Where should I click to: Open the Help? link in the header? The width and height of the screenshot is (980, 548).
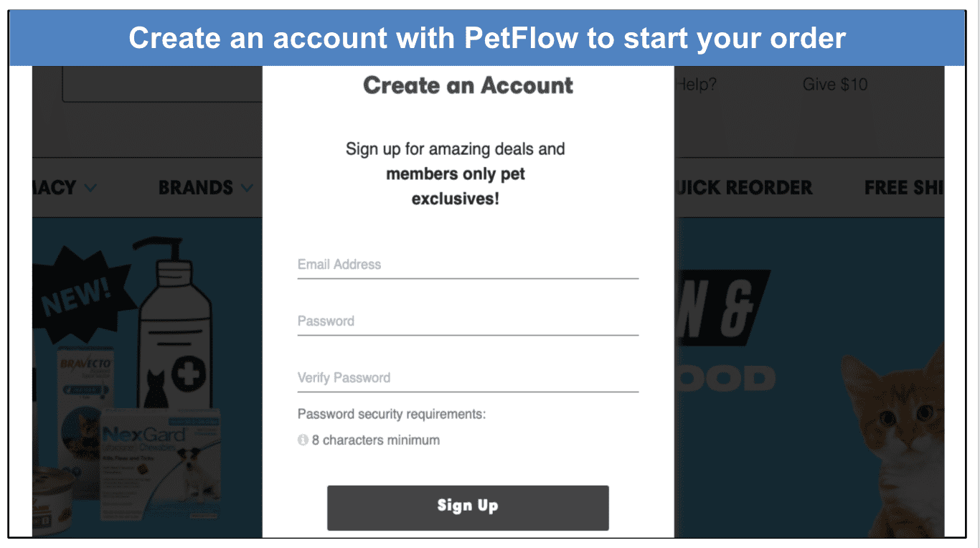tap(696, 85)
